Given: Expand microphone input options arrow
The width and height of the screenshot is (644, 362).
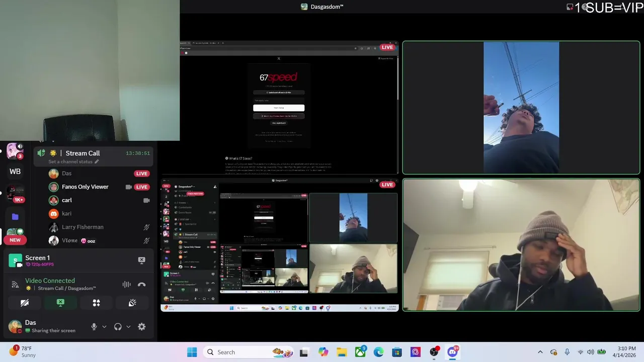Looking at the screenshot, I should click(x=104, y=326).
